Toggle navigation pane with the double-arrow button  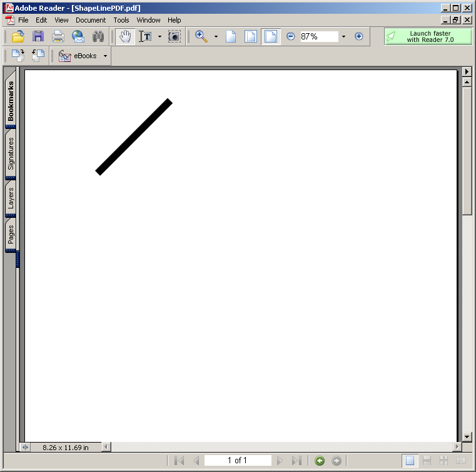pyautogui.click(x=25, y=447)
